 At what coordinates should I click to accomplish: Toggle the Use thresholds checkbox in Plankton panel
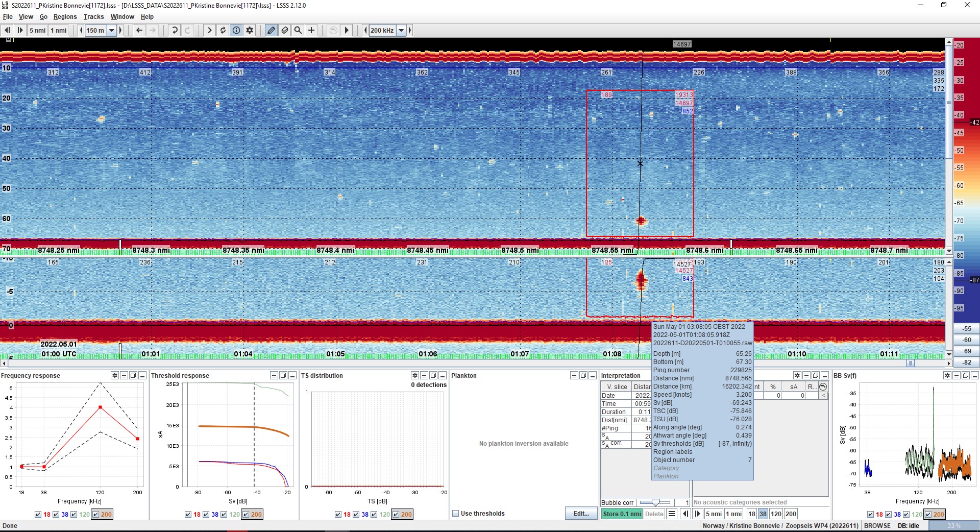click(455, 514)
